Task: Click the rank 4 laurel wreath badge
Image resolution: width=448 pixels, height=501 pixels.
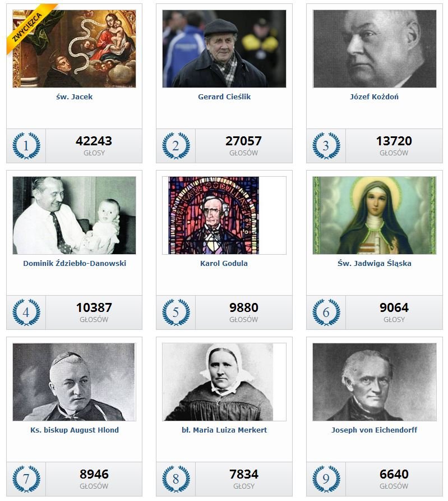Action: (x=26, y=312)
